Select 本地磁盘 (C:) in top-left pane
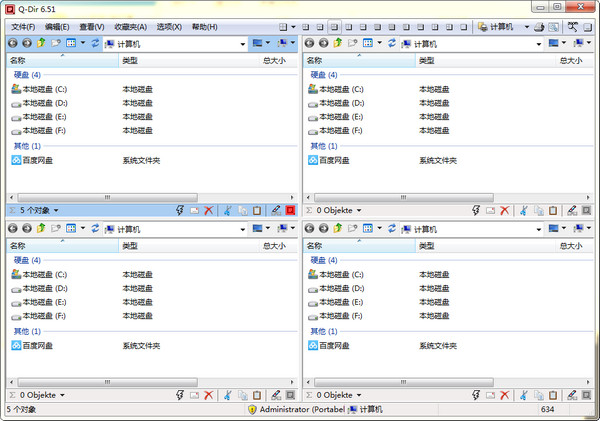 tap(39, 89)
